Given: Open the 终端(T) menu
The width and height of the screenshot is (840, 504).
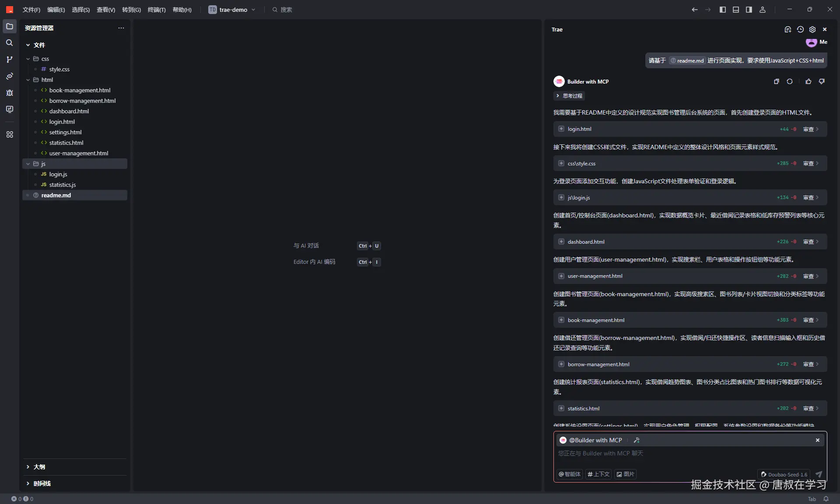Looking at the screenshot, I should click(157, 10).
